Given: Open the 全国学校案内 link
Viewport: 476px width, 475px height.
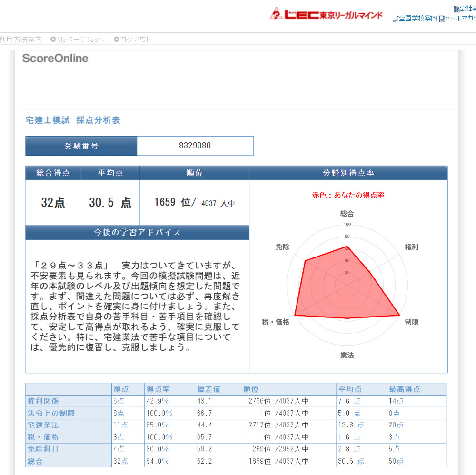Looking at the screenshot, I should (417, 19).
